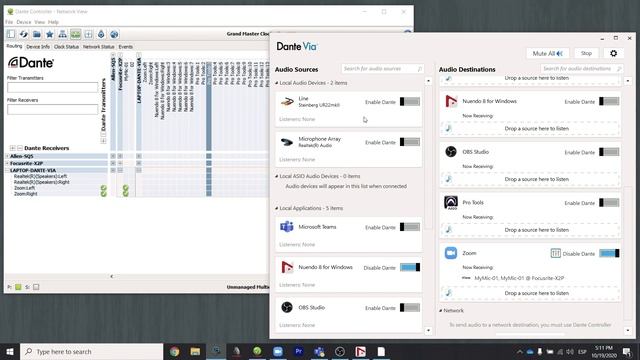The height and width of the screenshot is (360, 640).
Task: Open Zoom from the taskbar
Action: point(278,351)
